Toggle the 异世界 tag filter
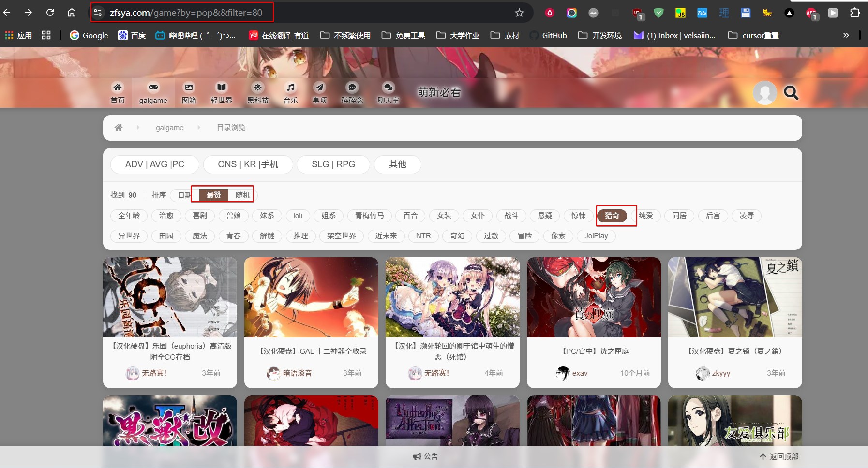Image resolution: width=868 pixels, height=468 pixels. click(129, 235)
